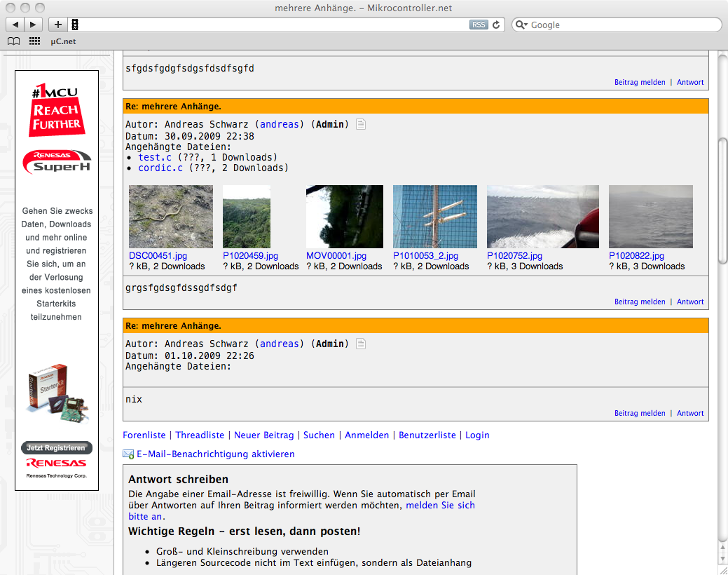The image size is (728, 575).
Task: Open Neuer Beitrag navigation link
Action: pos(263,435)
